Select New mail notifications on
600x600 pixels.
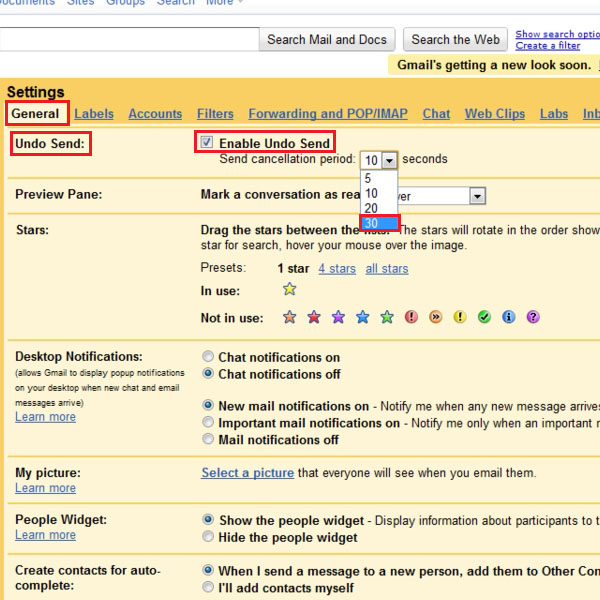208,405
